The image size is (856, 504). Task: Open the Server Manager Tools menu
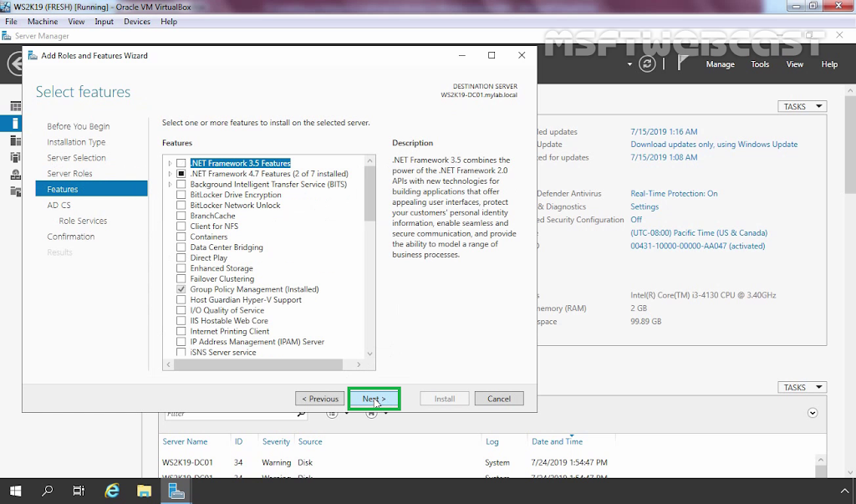(760, 64)
